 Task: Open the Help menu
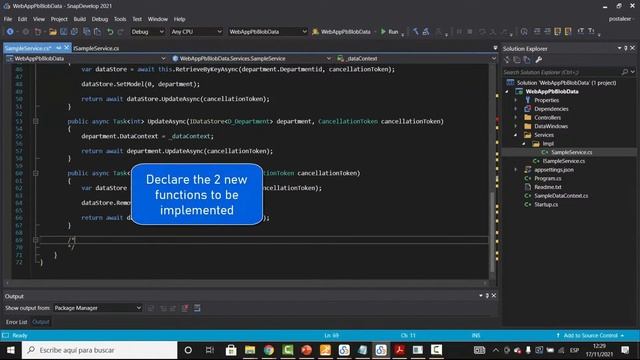(x=179, y=19)
